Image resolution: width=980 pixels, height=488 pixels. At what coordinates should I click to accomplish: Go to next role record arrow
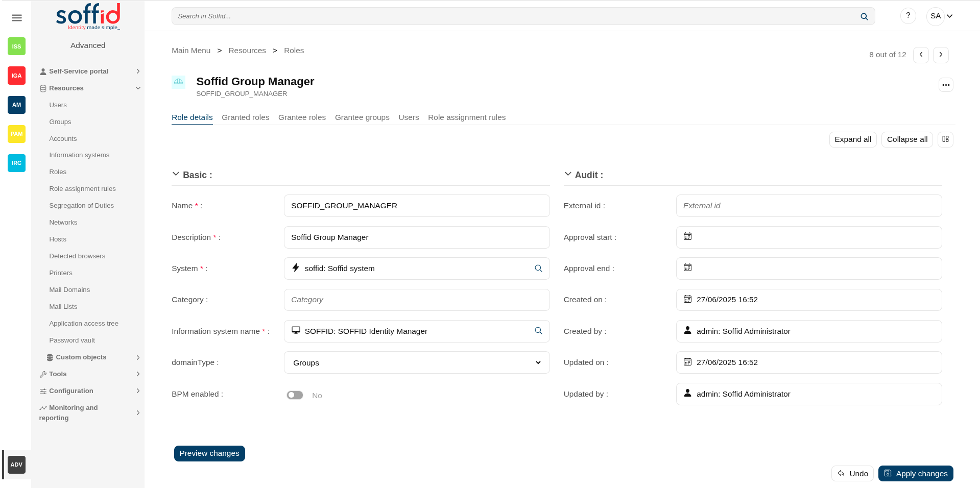click(941, 55)
